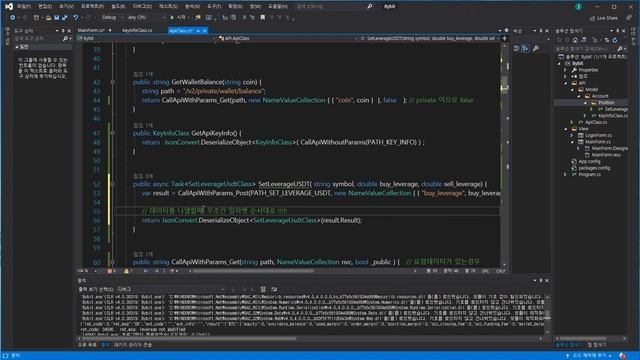Close the Toolbox panel

[x=69, y=31]
